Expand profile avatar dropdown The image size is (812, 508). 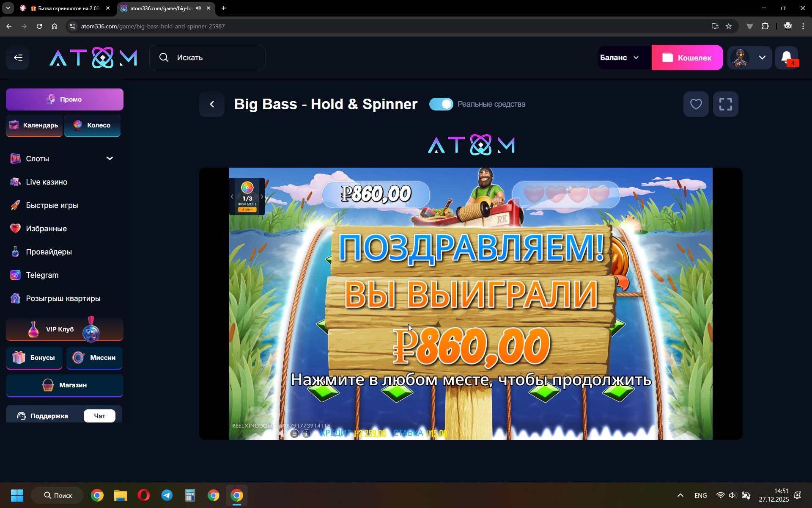tap(762, 58)
